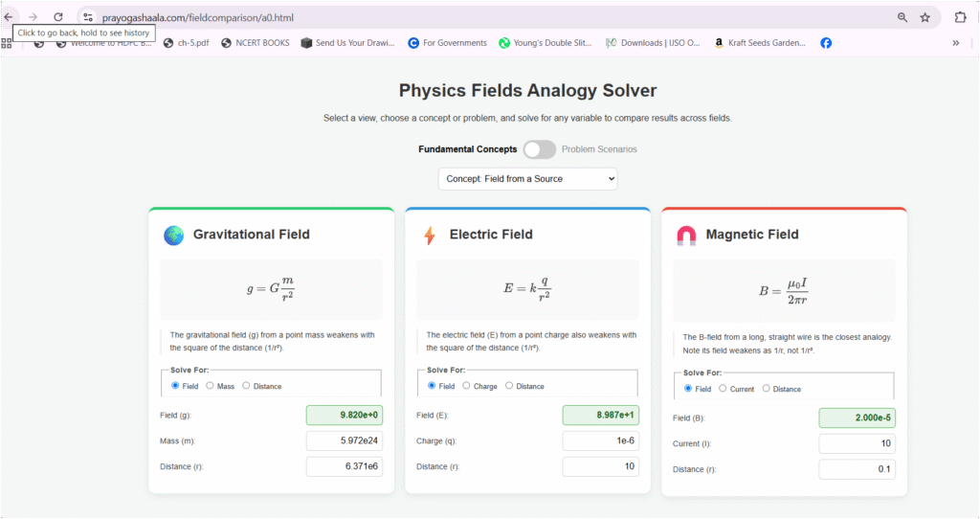Screen dimensions: 980x519
Task: Select Mass radio button in Gravitational Field
Action: (x=211, y=386)
